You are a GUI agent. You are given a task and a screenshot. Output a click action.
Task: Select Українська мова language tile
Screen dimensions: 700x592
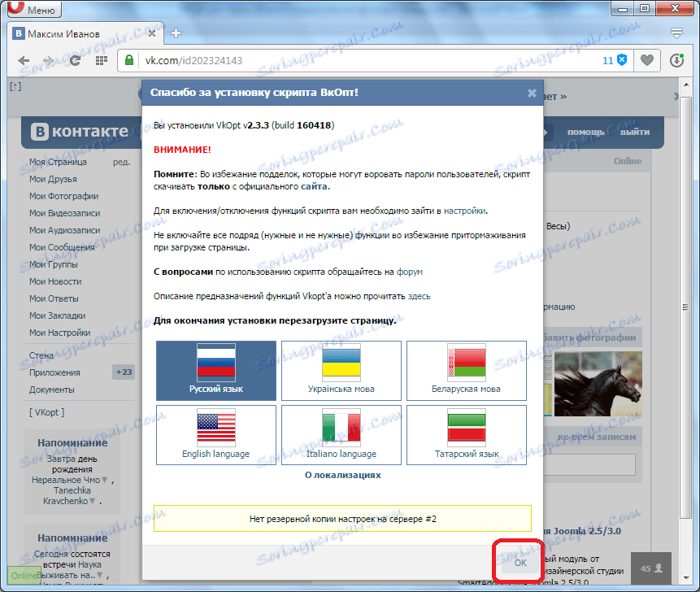click(341, 371)
